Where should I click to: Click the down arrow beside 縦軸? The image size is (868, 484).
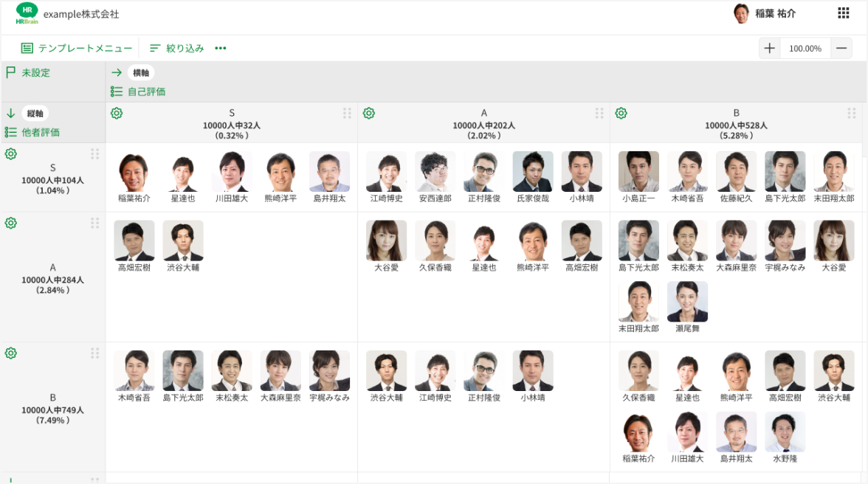click(x=10, y=114)
